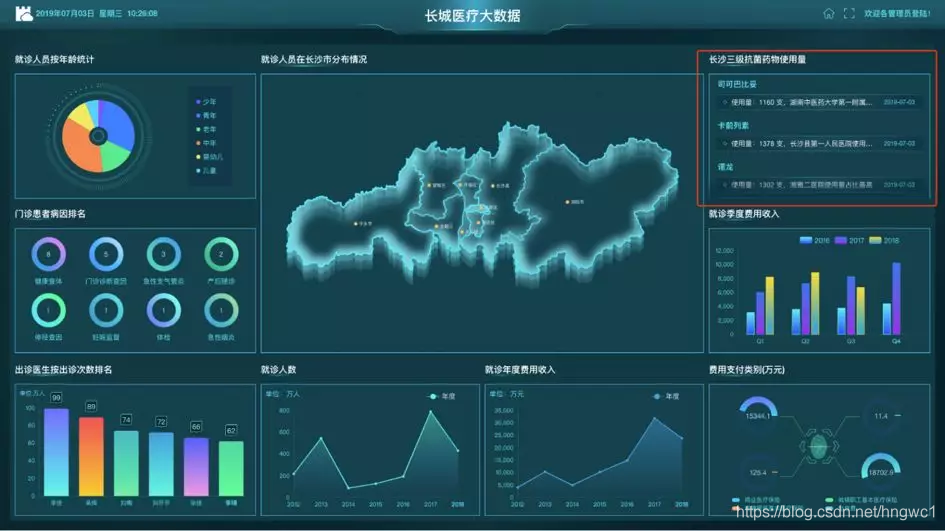Image resolution: width=945 pixels, height=531 pixels.
Task: Click the 长城医疗大数据 dashboard title
Action: click(x=472, y=16)
